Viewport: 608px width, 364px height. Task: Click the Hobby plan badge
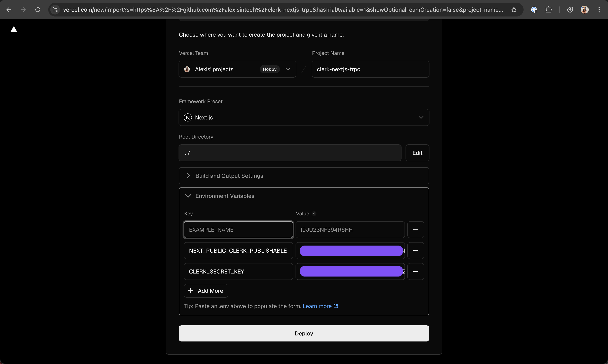[x=269, y=69]
